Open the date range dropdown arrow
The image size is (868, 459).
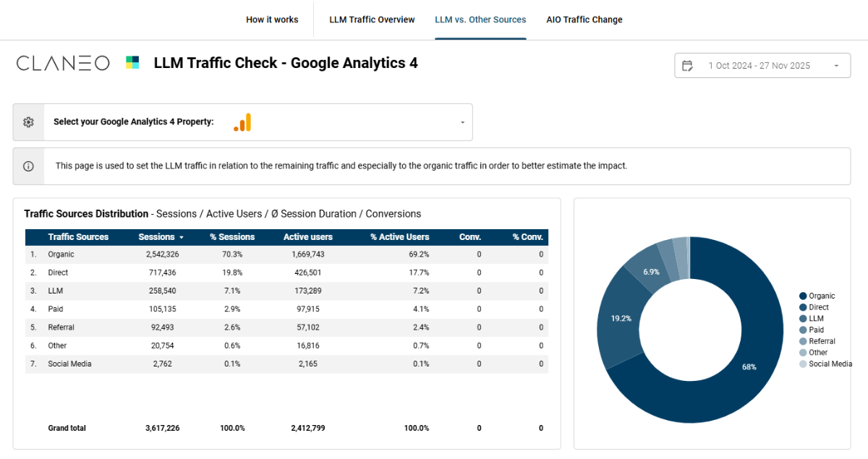tap(836, 66)
